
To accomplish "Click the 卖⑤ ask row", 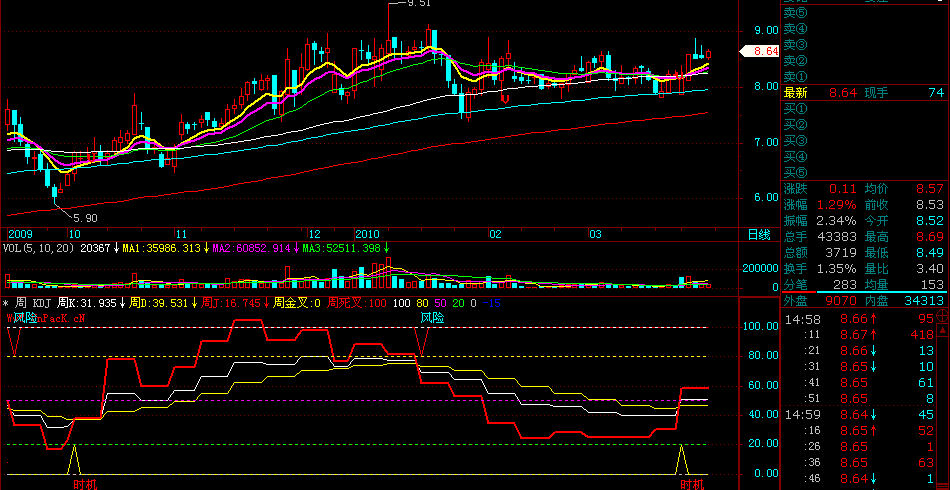I will tap(862, 12).
